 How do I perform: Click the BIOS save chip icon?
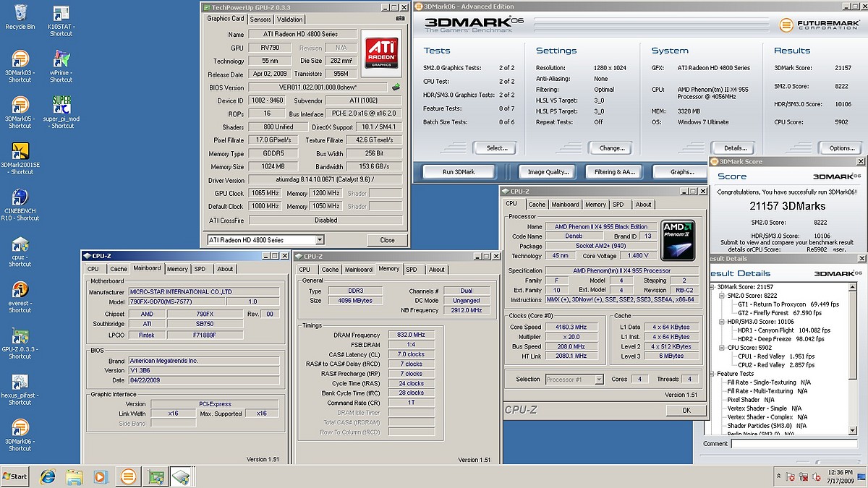[396, 87]
